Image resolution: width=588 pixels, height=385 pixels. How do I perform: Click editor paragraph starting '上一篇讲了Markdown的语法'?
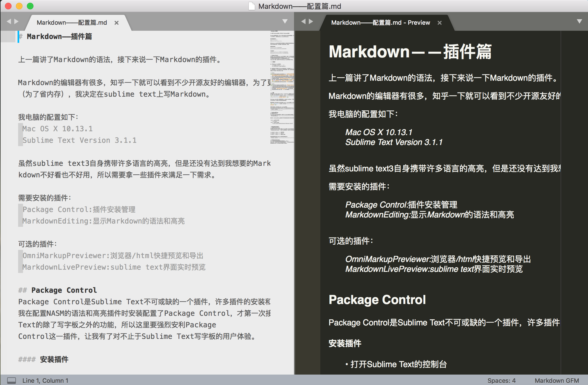click(x=120, y=59)
